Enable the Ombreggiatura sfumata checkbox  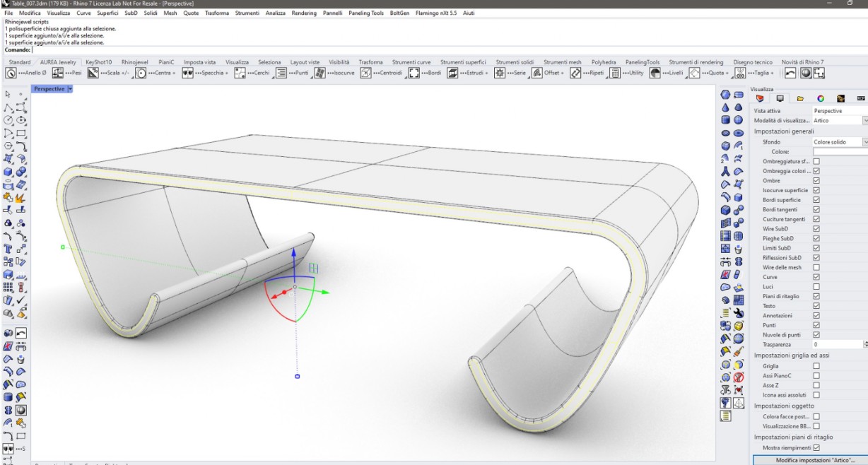(x=816, y=161)
